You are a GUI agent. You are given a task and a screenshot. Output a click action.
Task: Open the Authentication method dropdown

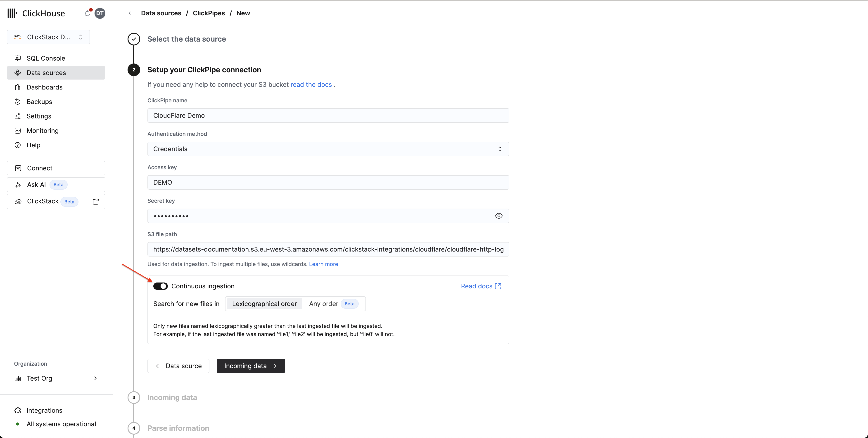click(328, 149)
